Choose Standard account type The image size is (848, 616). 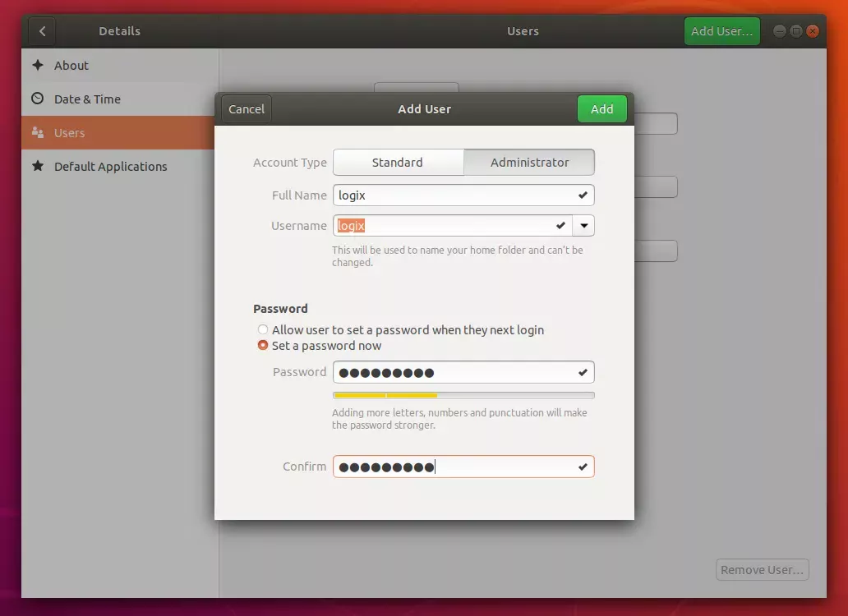click(398, 162)
